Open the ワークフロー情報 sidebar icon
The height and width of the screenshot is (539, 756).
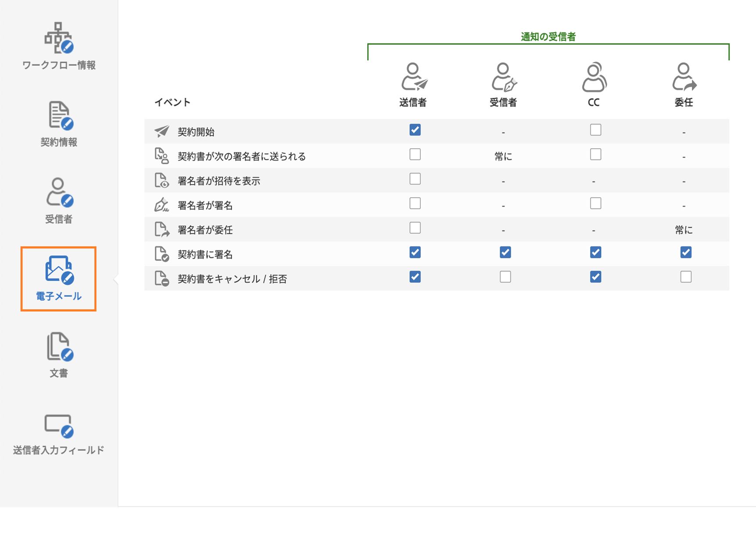[59, 38]
